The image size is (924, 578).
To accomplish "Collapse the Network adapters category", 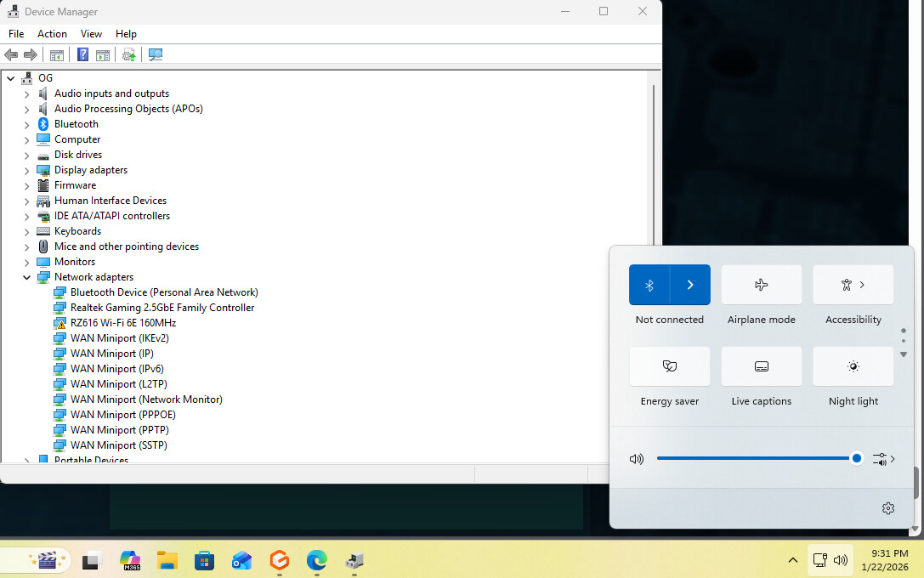I will [x=26, y=277].
